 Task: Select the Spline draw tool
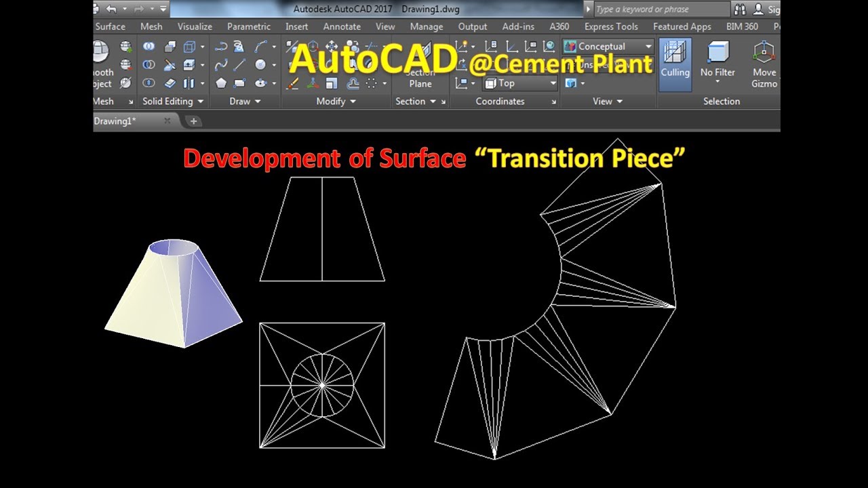(x=221, y=65)
